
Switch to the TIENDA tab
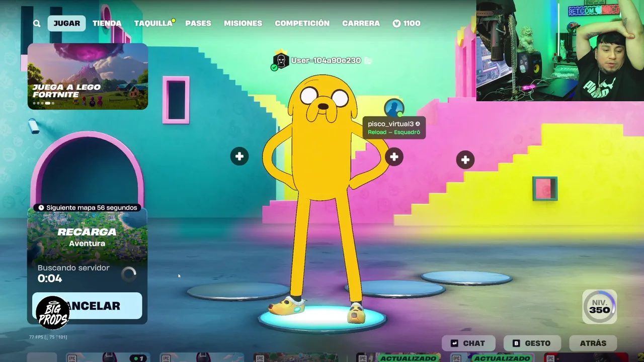coord(107,23)
